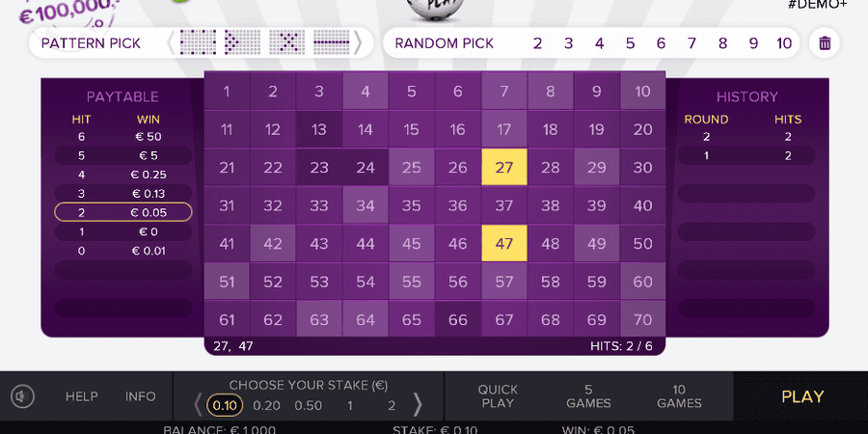Show higher stakes with right arrow
868x434 pixels.
tap(418, 405)
